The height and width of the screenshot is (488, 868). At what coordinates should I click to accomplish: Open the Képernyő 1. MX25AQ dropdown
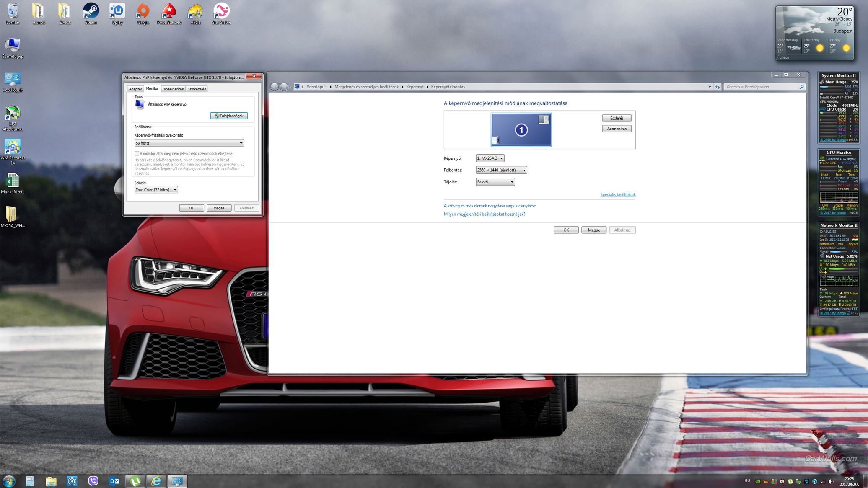click(x=490, y=158)
